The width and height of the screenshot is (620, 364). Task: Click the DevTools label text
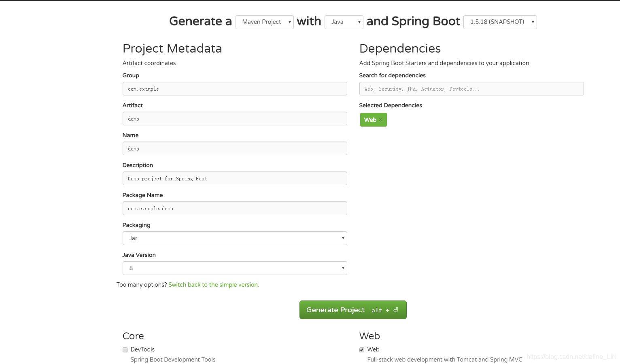(x=142, y=349)
